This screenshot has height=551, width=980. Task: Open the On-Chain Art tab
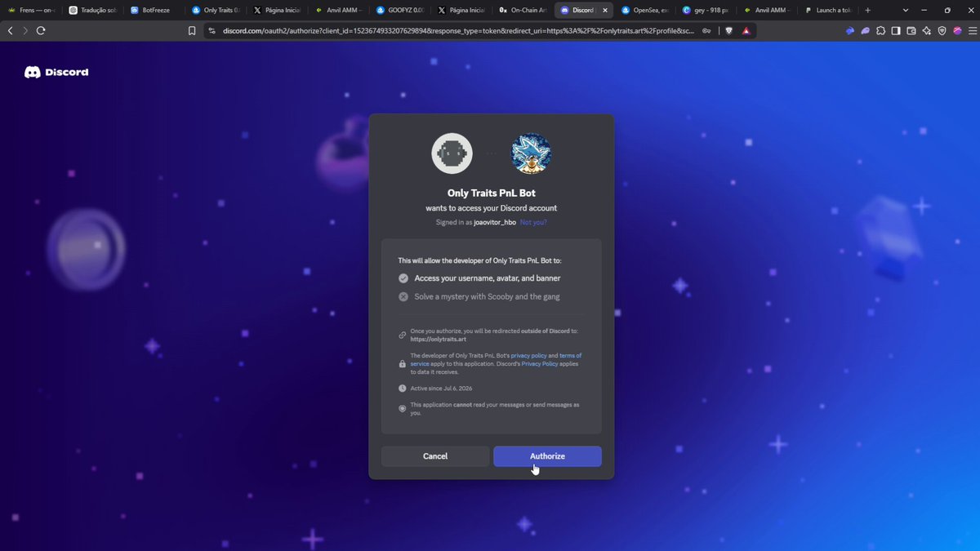tap(523, 11)
